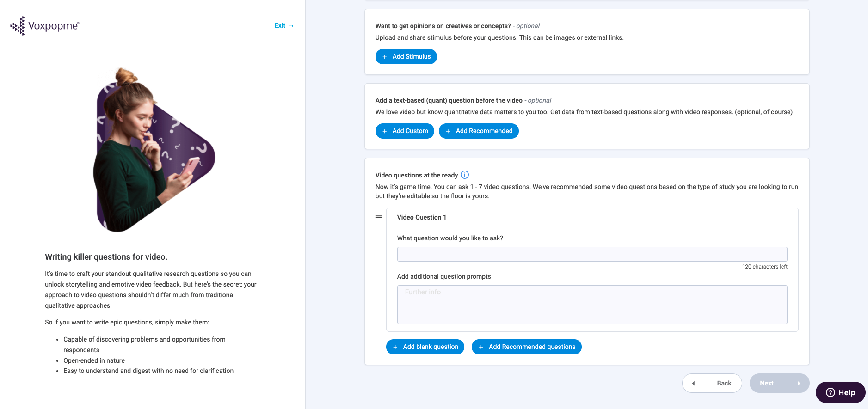Click the question mark icon in Help
Screen dimensions: 868x409
(831, 392)
